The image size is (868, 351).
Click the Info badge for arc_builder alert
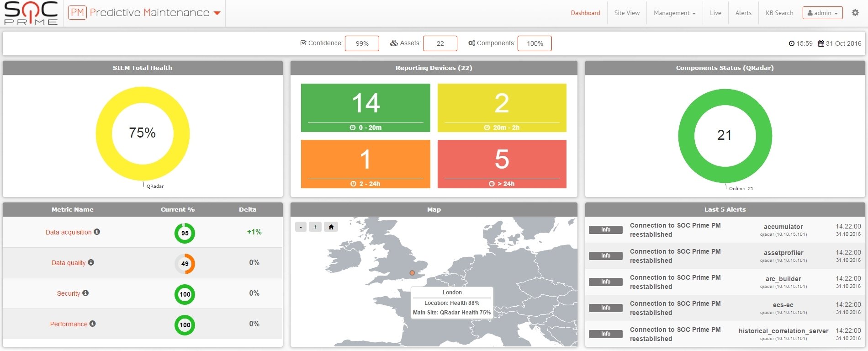point(606,282)
